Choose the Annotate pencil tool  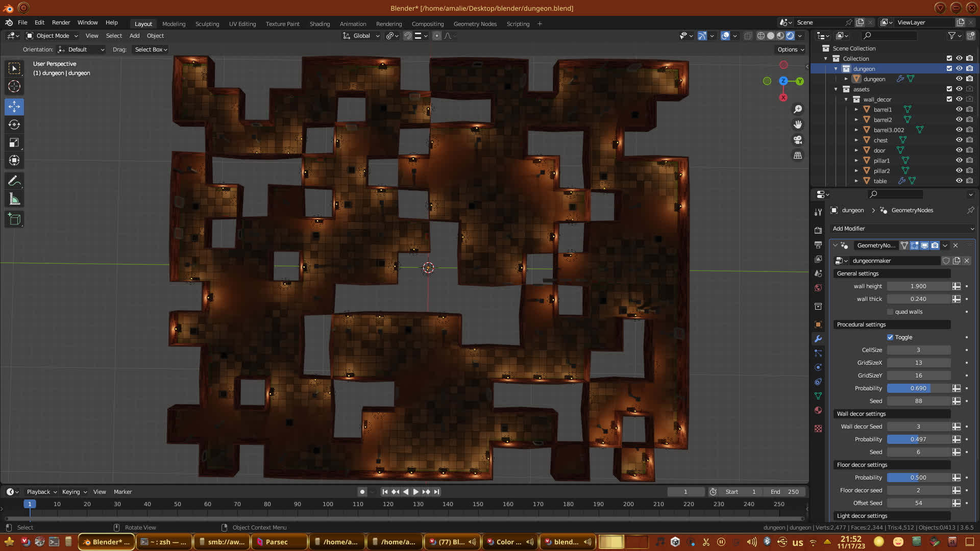coord(14,181)
